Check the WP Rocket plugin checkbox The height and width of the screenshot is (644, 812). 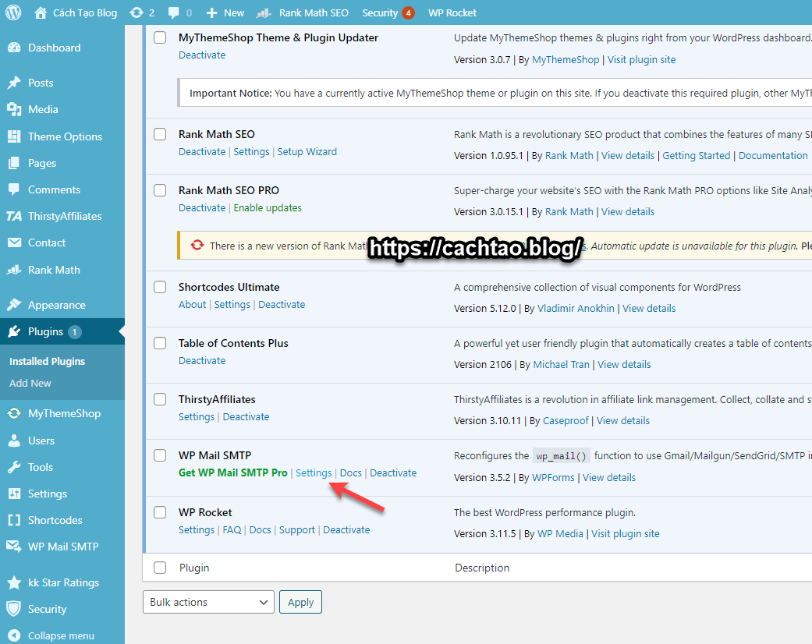coord(160,512)
